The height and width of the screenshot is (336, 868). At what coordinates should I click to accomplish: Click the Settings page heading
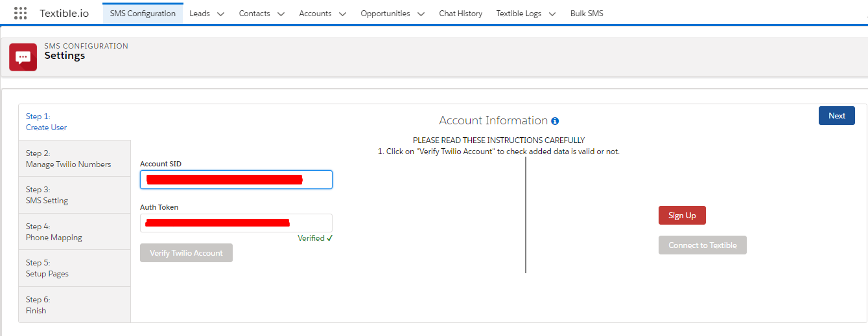tap(65, 56)
